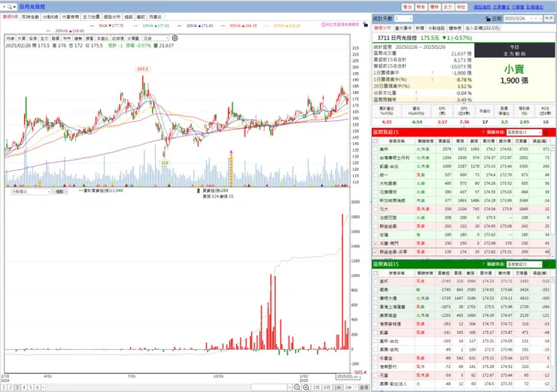The height and width of the screenshot is (392, 557).
Task: Tick the checkbox for 統一 row
Action: (376, 175)
